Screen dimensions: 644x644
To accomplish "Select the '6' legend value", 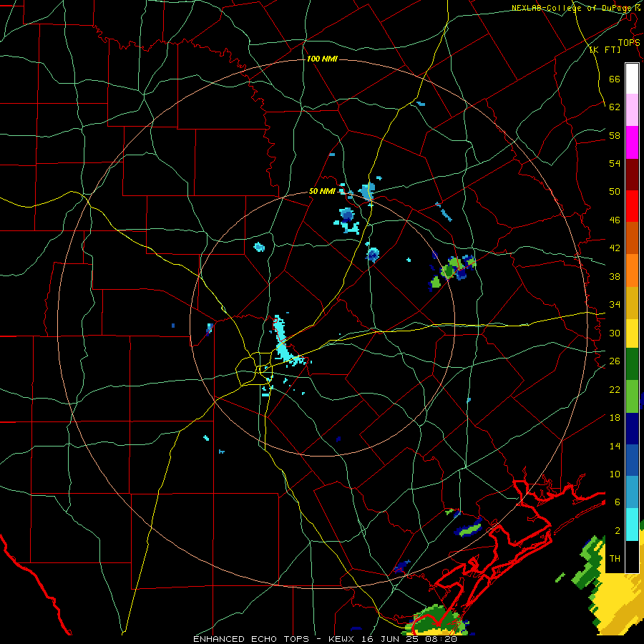I will 618,502.
